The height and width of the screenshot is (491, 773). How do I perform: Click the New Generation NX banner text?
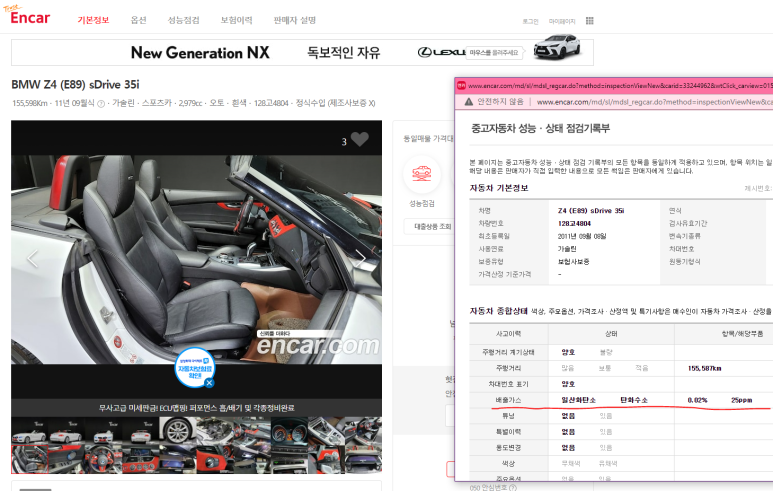[200, 52]
